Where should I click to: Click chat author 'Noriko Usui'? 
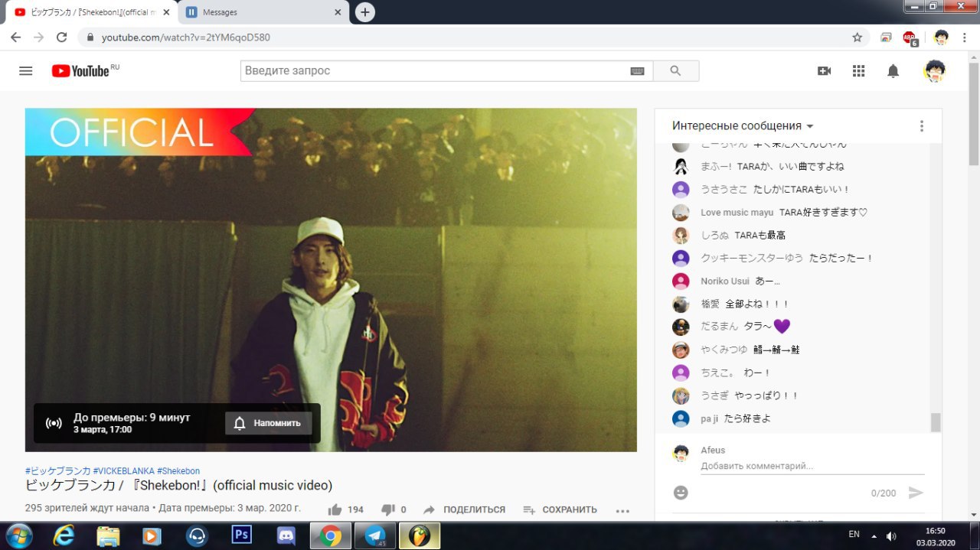(x=725, y=282)
